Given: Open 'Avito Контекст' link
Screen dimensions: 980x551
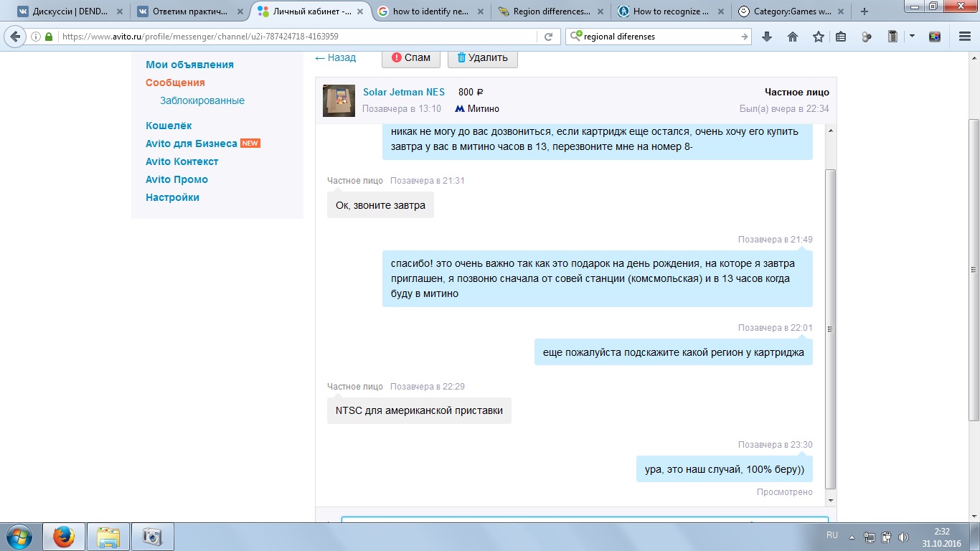Looking at the screenshot, I should [182, 161].
